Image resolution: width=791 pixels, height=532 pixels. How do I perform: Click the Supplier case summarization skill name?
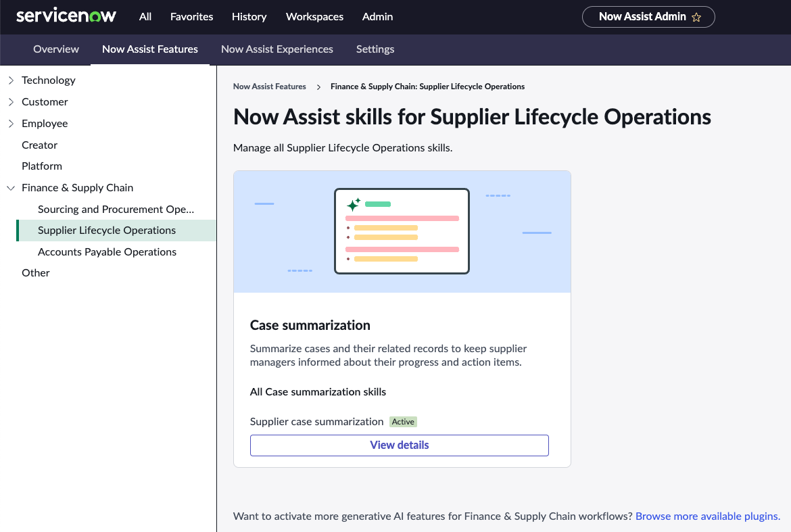coord(316,422)
